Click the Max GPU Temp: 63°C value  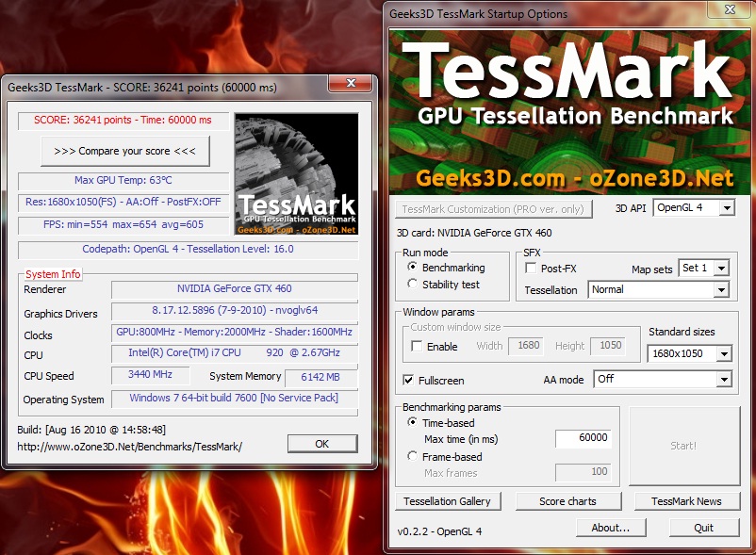tap(123, 180)
